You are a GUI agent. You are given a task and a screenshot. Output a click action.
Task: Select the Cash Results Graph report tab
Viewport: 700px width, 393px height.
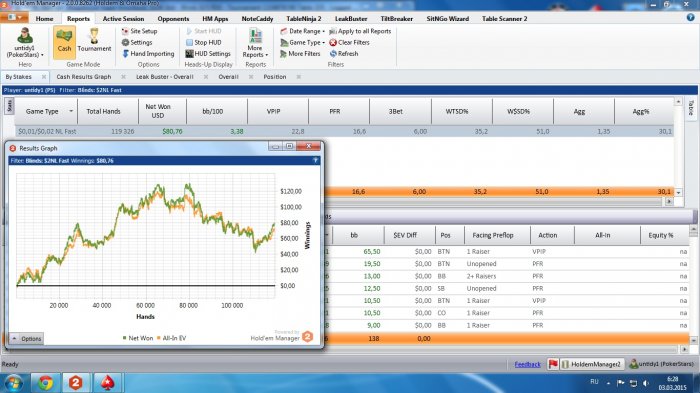tap(83, 77)
